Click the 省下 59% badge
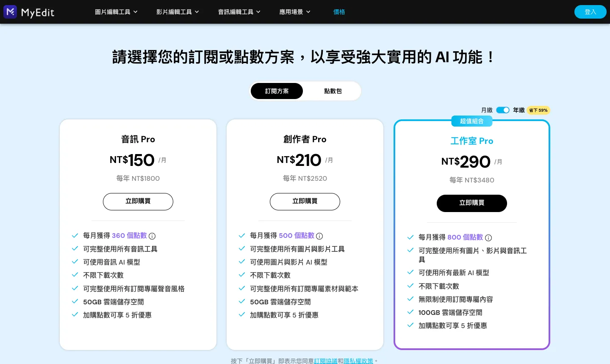The width and height of the screenshot is (610, 364). 538,110
